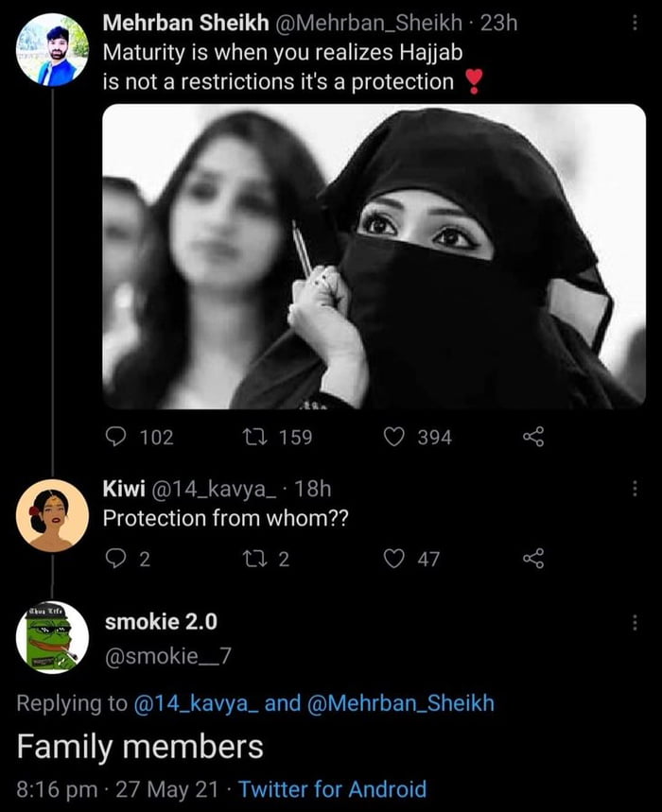Open more options on Mehrban Sheikh's tweet
This screenshot has width=662, height=812.
click(x=635, y=24)
